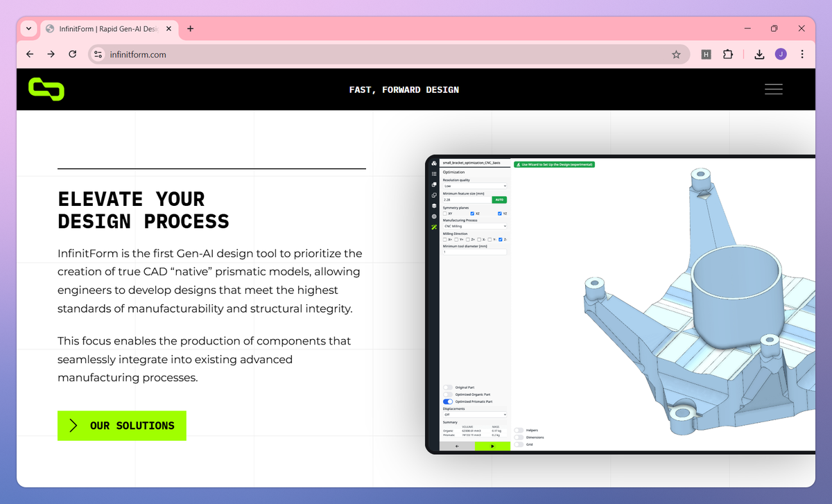Open the Resolution quality dropdown

pos(475,186)
